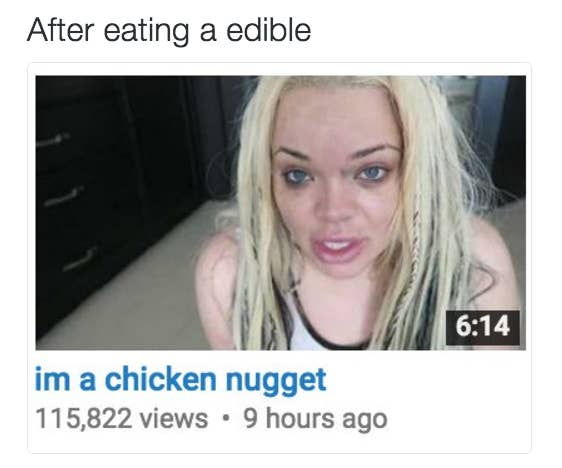The image size is (562, 468).
Task: Click the empty card area beside the title
Action: click(427, 381)
